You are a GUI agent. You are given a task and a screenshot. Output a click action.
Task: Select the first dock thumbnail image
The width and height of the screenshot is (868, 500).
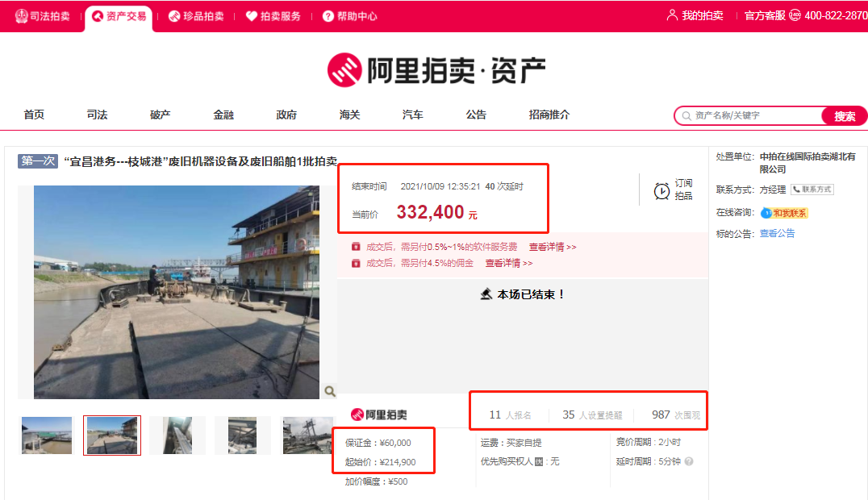pyautogui.click(x=47, y=435)
